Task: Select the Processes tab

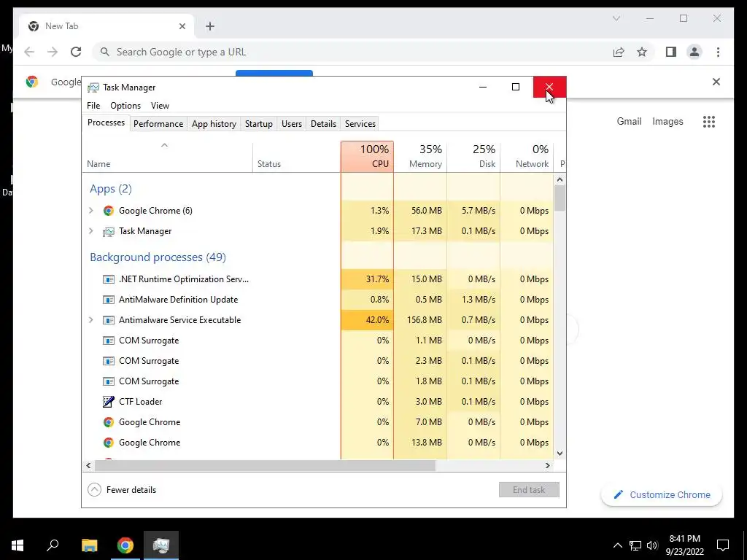Action: 106,122
